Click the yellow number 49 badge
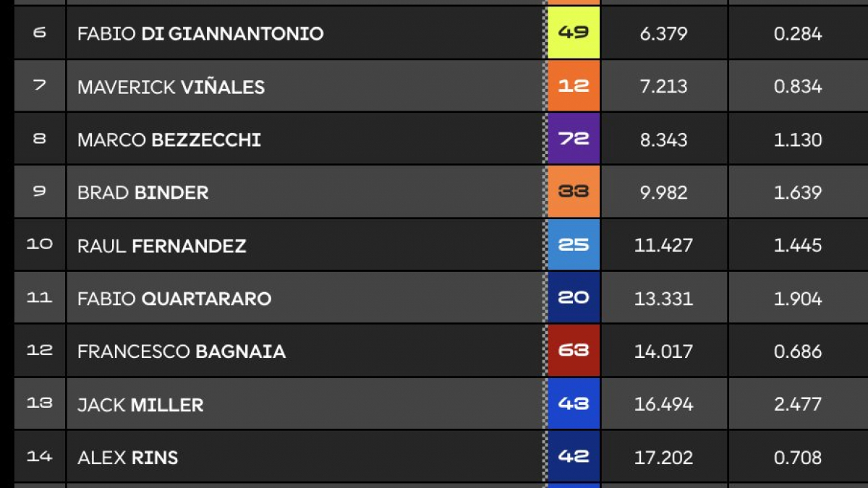Viewport: 868px width, 488px height. tap(574, 33)
